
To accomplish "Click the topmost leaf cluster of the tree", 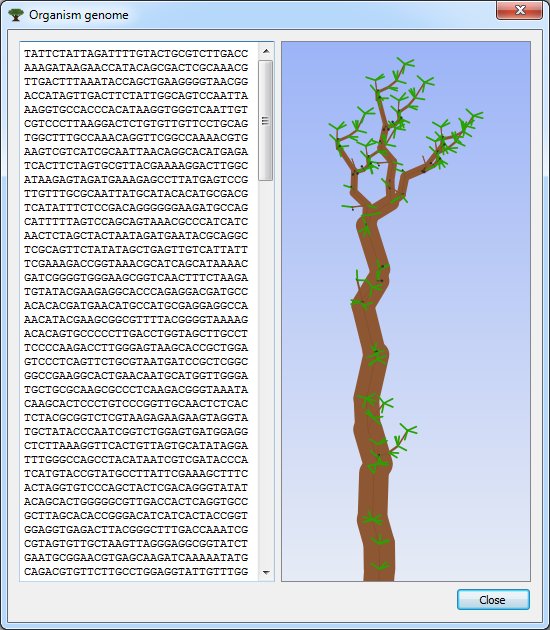I will pos(405,64).
